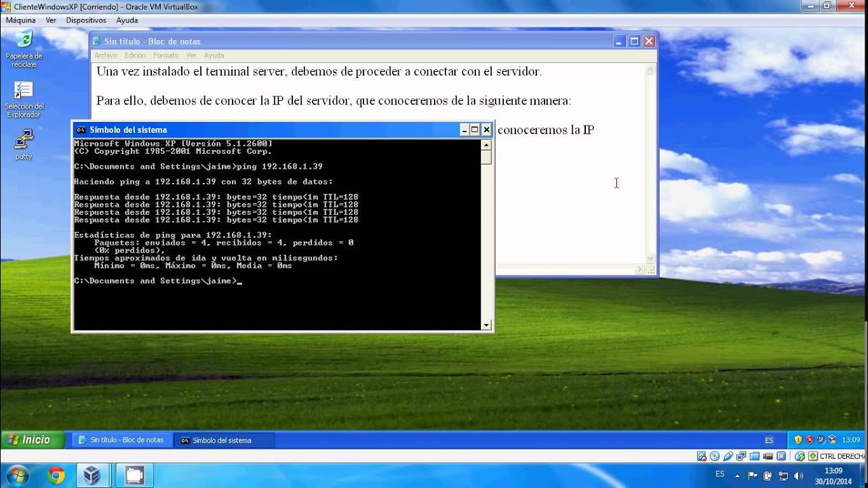Click the Notepad horizontal scrollbar right arrow
Screen dimensions: 868x488
tap(639, 270)
